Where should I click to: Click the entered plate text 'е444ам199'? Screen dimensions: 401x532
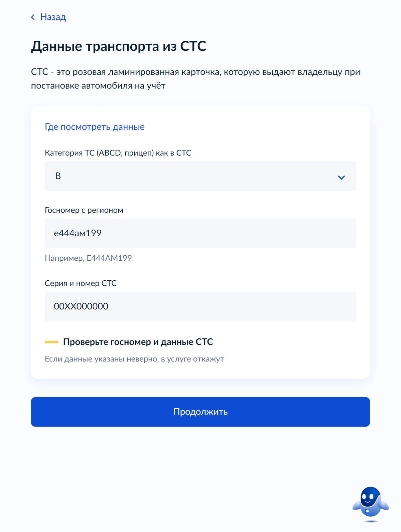click(x=78, y=233)
